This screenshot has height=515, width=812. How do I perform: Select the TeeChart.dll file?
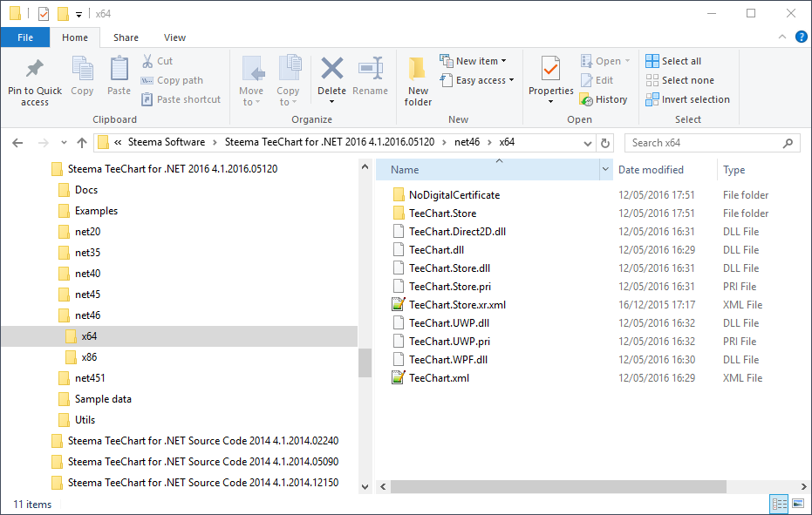coord(436,250)
